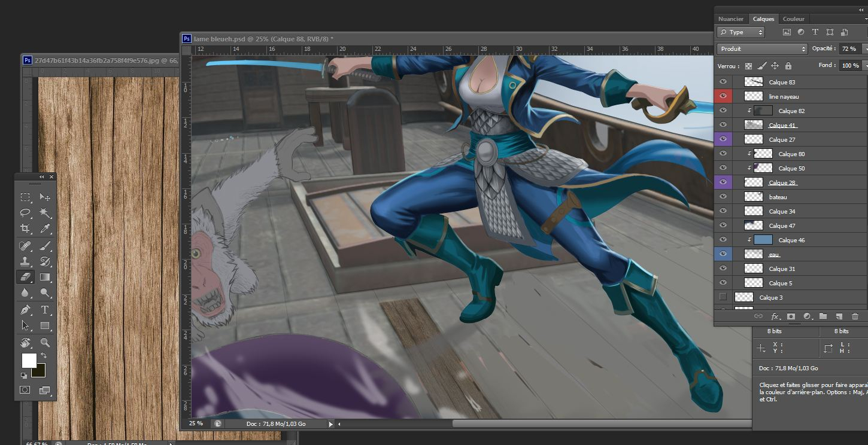Click the delete layer trash icon

point(855,316)
